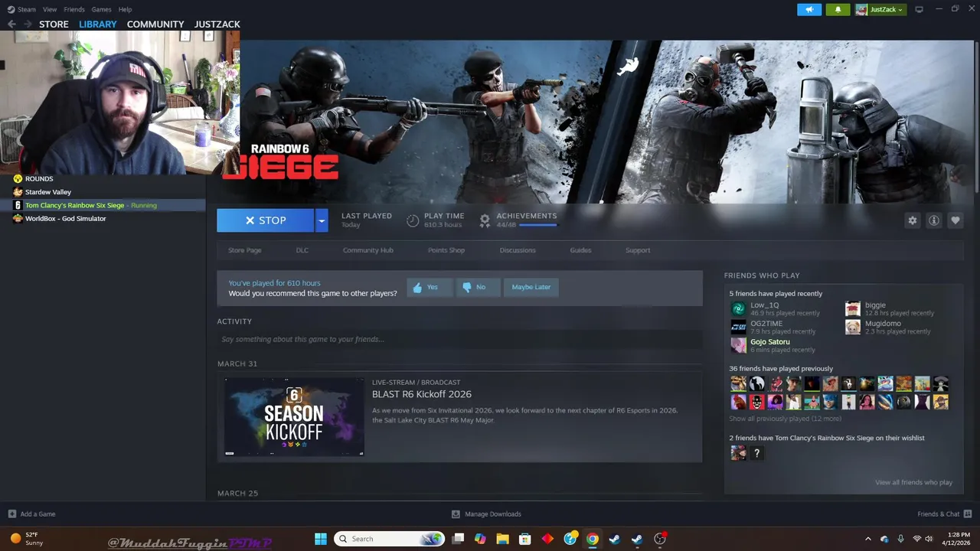The height and width of the screenshot is (551, 980).
Task: Open the Community Hub link
Action: click(367, 250)
